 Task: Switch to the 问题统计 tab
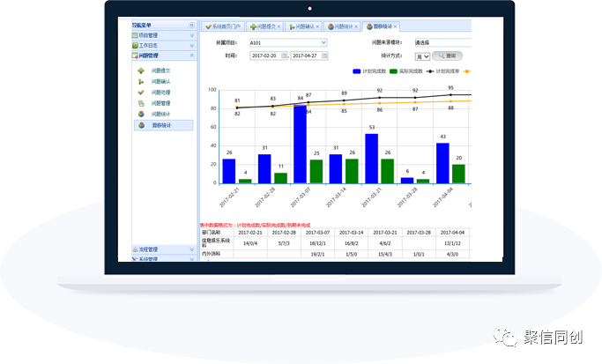click(343, 26)
